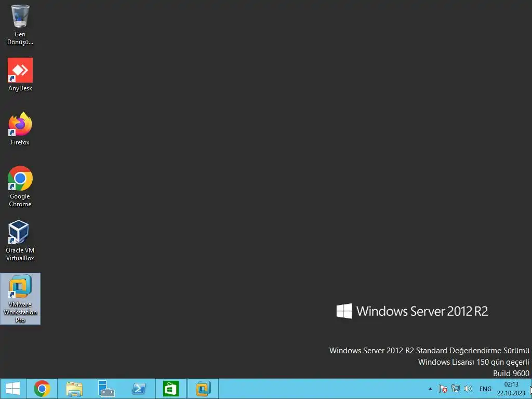Select the Oracle VM VirtualBox shortcut
532x399 pixels.
(x=20, y=241)
